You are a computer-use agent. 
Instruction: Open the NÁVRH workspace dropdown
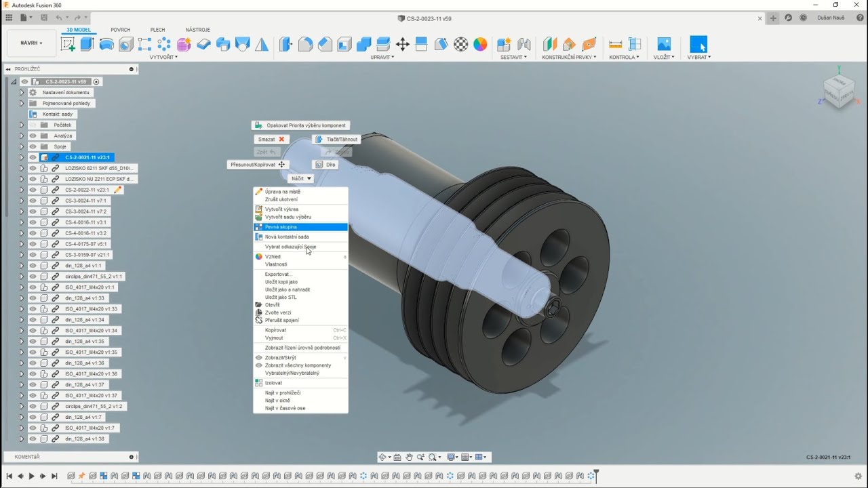click(x=31, y=43)
